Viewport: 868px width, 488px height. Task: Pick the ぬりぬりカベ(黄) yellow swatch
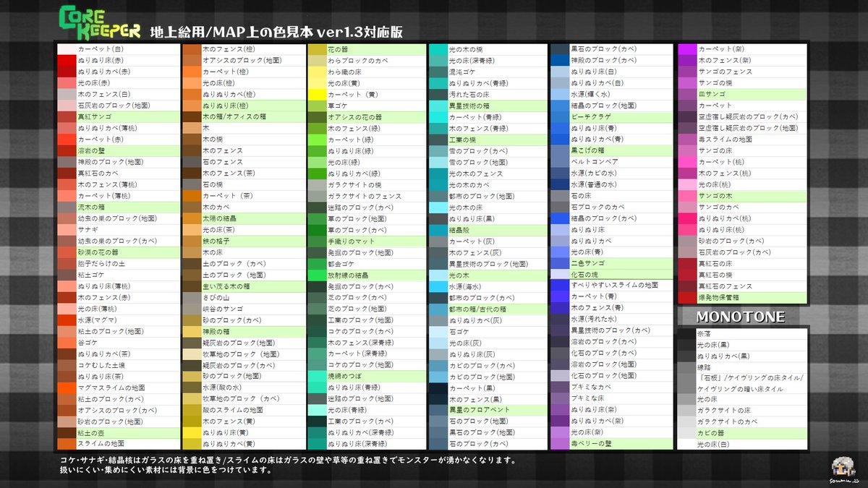[x=192, y=444]
